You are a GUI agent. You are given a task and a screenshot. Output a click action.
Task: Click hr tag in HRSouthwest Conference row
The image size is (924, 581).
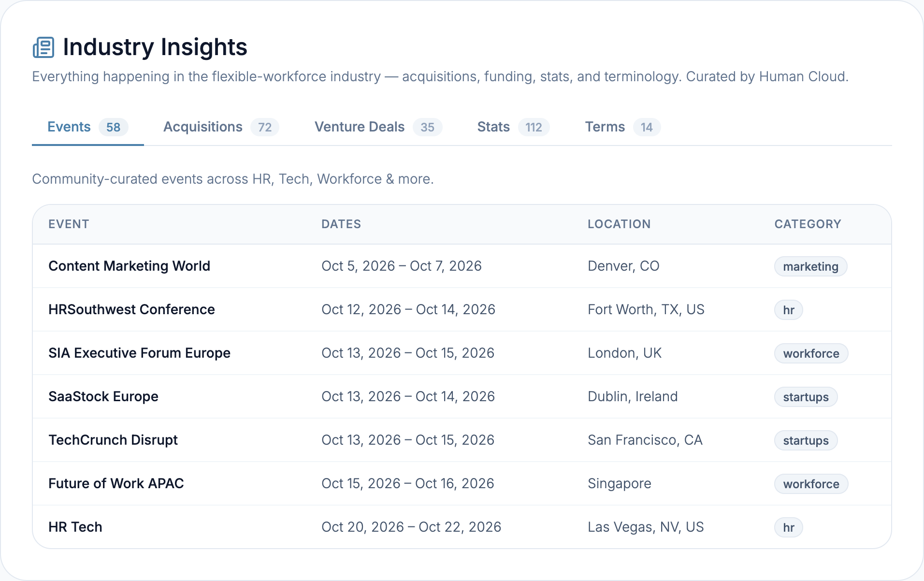coord(789,310)
